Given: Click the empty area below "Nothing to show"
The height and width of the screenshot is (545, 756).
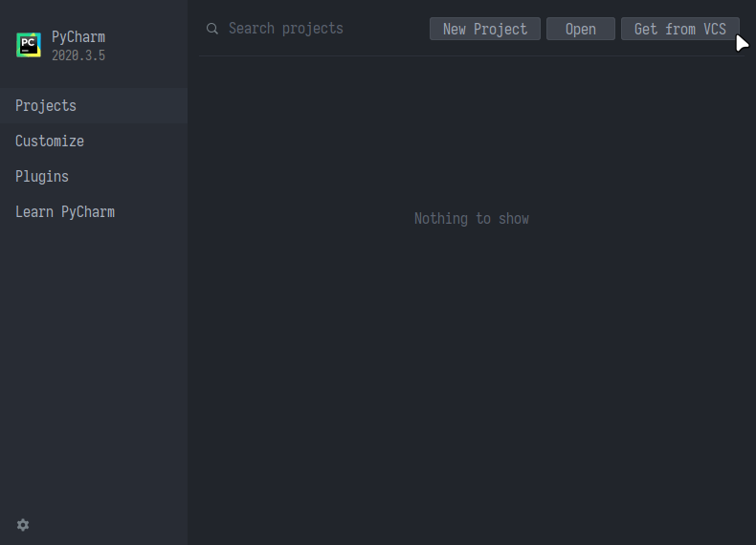Looking at the screenshot, I should tap(471, 382).
